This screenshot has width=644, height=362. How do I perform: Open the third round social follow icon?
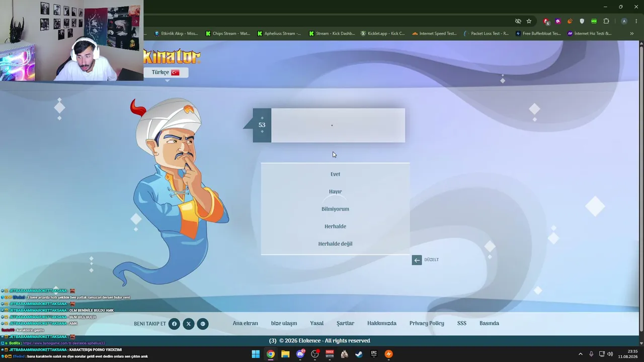point(202,324)
